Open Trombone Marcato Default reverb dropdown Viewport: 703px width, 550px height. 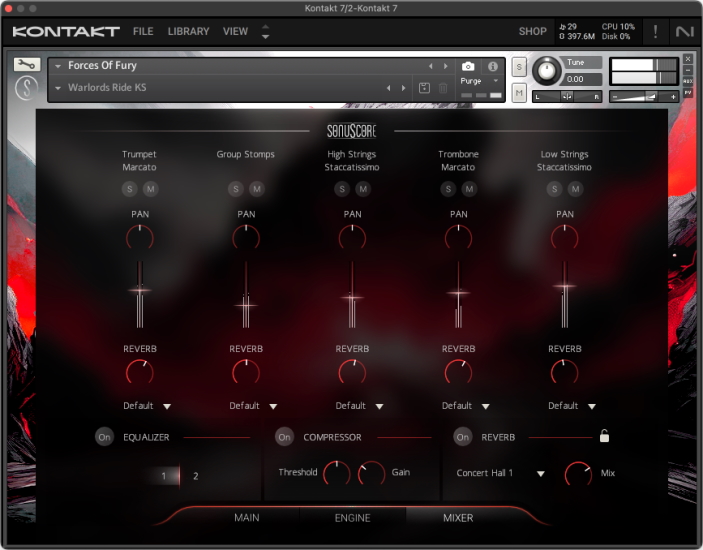466,406
